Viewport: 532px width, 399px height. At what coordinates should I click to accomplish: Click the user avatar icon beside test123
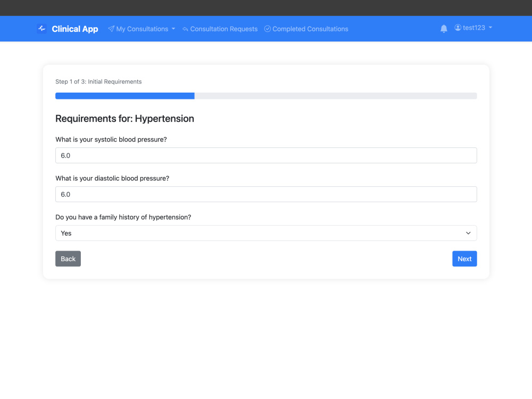point(458,28)
